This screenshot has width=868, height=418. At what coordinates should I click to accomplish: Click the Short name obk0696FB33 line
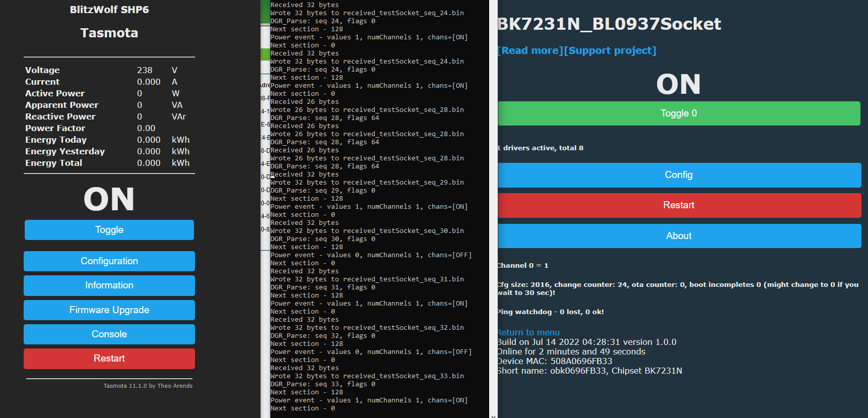[x=590, y=371]
